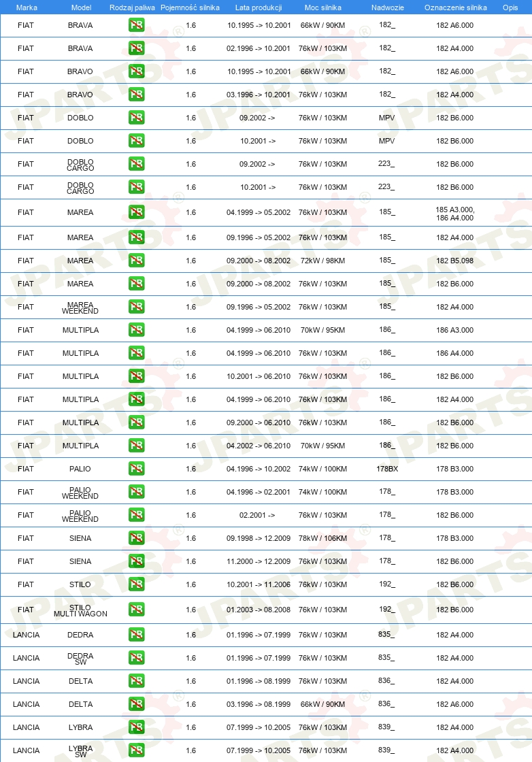532x762 pixels.
Task: Click the Opis column header
Action: (510, 7)
